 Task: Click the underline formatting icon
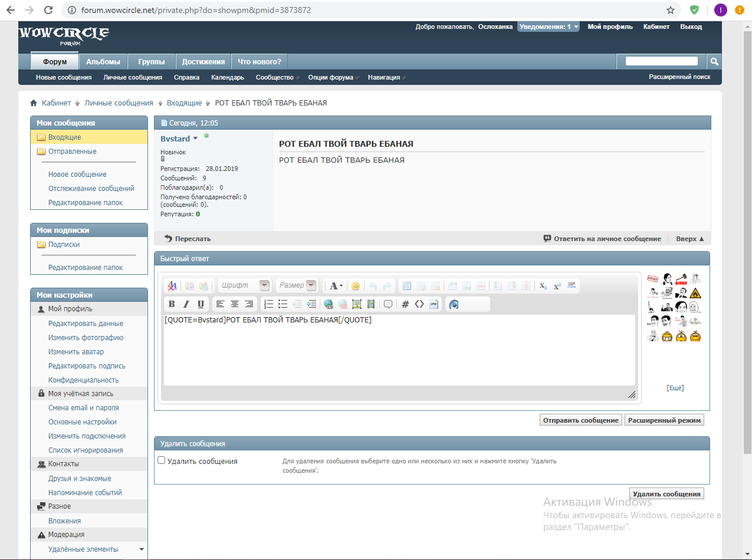[201, 304]
